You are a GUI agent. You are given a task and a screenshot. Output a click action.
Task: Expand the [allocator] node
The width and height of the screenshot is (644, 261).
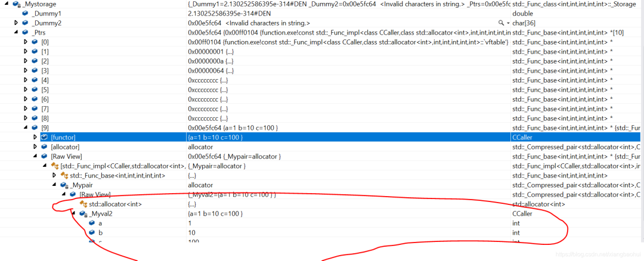[35, 147]
